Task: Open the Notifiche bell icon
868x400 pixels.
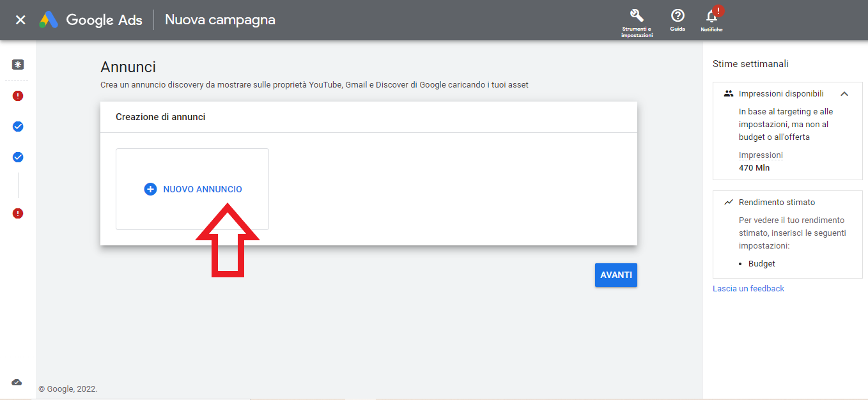Action: click(711, 16)
